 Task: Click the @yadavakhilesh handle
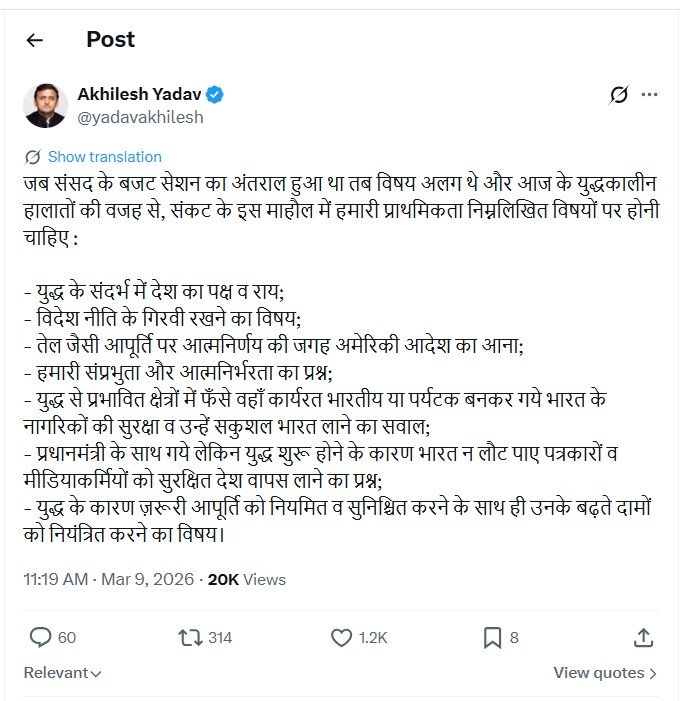click(x=140, y=117)
